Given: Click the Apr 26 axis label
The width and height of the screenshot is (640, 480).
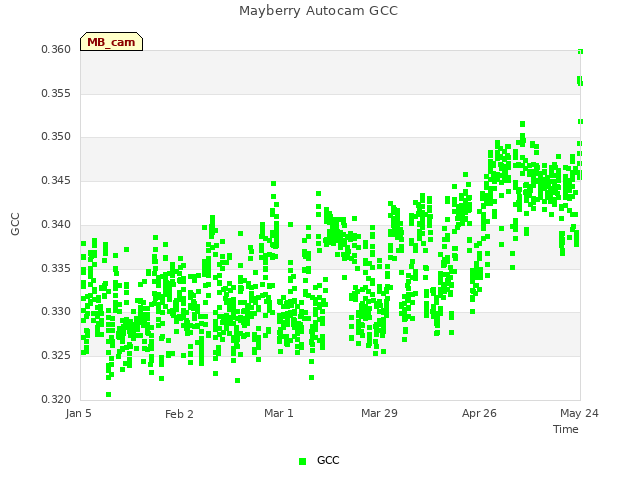Looking at the screenshot, I should [x=479, y=413].
